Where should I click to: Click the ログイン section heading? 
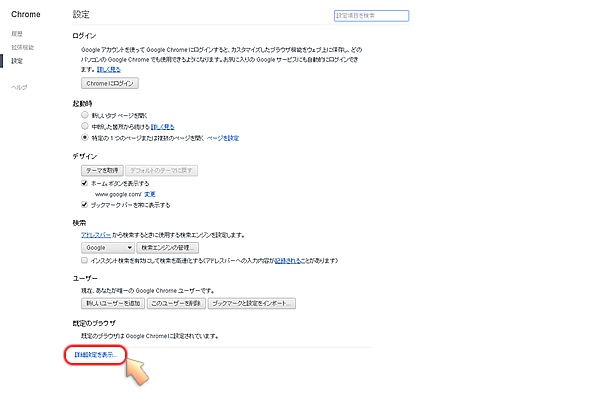coord(84,36)
